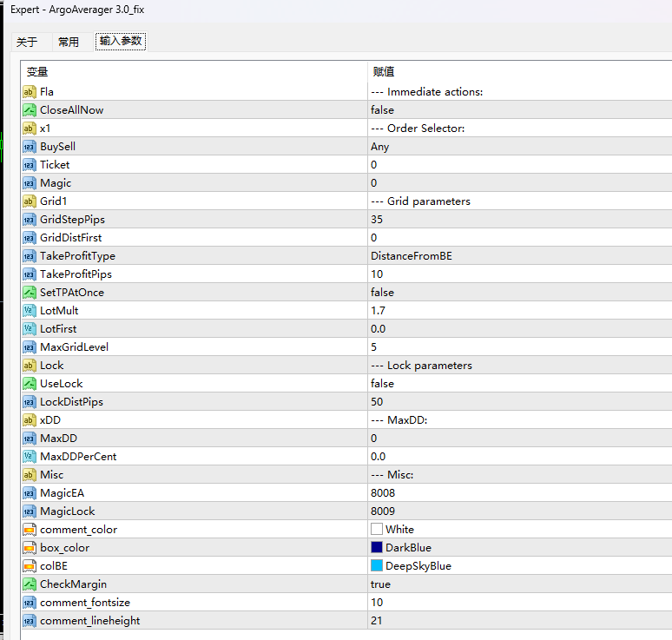Click the bool icon beside SetTPAtOnce

tap(30, 293)
